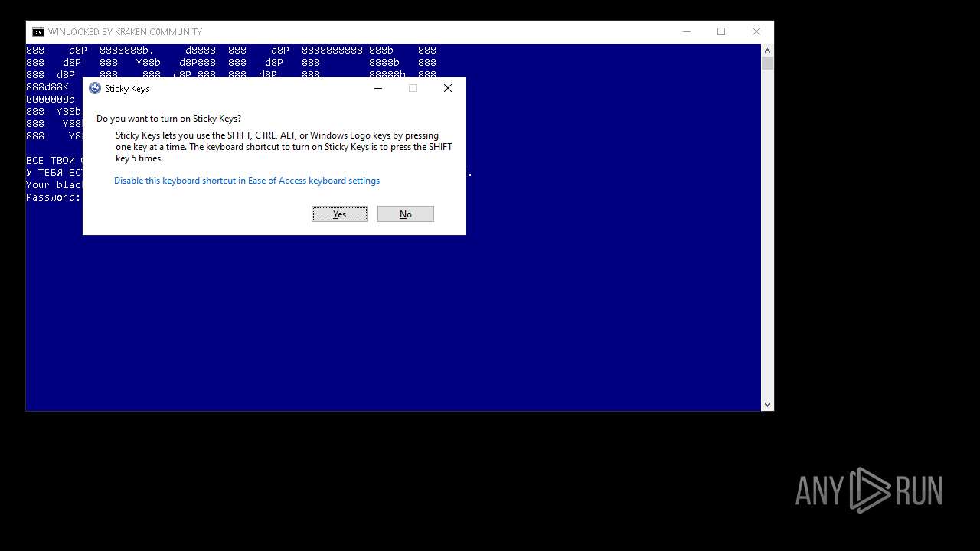Click the WINLOCKED BY KR4KEN COMMUNITY title text

point(125,31)
